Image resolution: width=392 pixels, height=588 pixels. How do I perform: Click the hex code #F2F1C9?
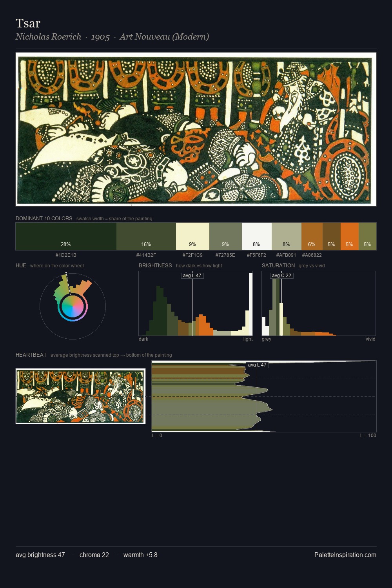coord(192,255)
